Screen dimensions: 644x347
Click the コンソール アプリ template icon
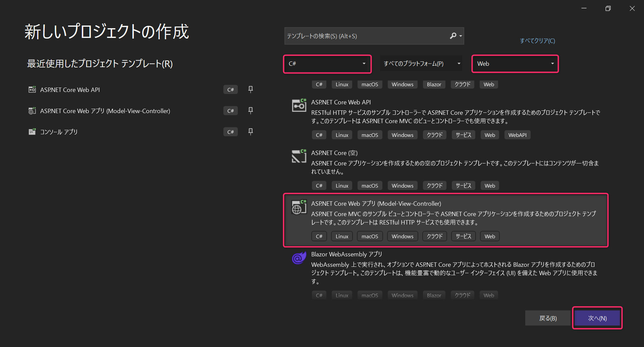pos(32,132)
